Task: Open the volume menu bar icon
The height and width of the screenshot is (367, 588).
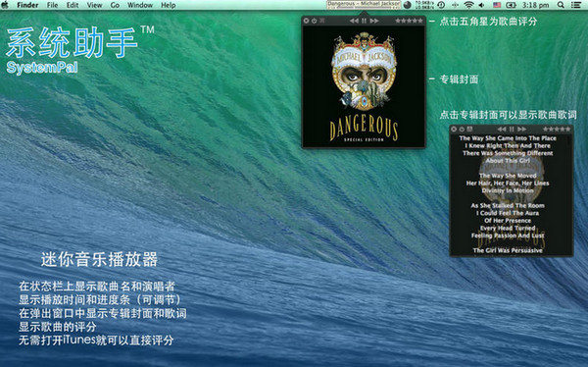Action: [482, 5]
